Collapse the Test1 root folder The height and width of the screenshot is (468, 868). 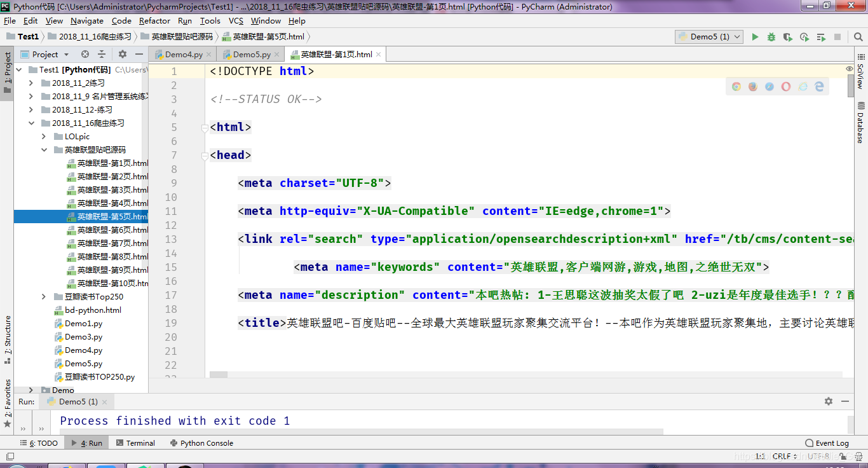(x=19, y=70)
